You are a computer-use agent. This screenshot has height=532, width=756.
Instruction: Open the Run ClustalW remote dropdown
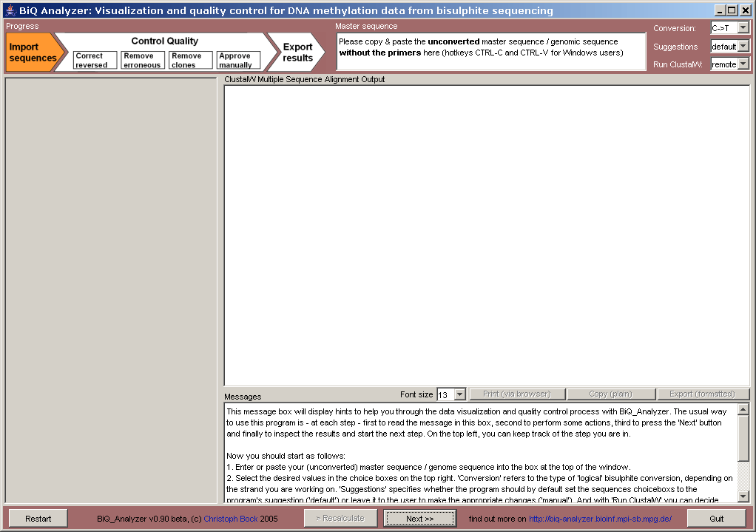tap(729, 64)
